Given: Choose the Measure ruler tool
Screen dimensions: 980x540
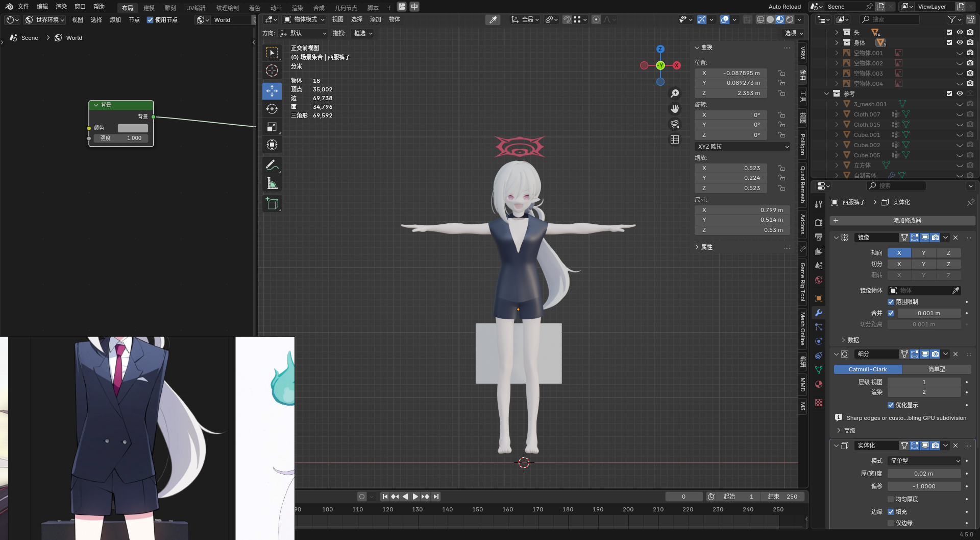Looking at the screenshot, I should (272, 183).
